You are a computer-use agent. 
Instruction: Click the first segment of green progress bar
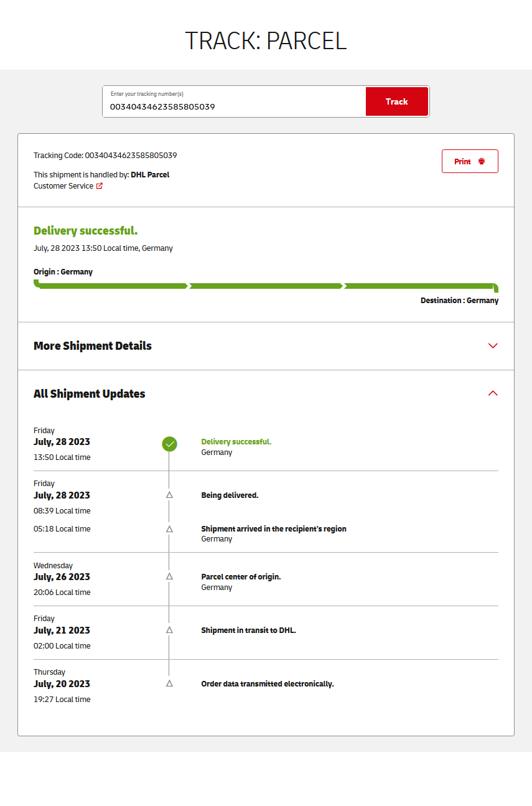coord(112,286)
